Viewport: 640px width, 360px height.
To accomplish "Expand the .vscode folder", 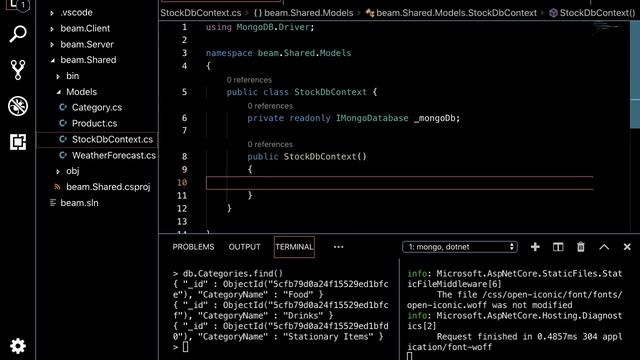I will point(52,13).
